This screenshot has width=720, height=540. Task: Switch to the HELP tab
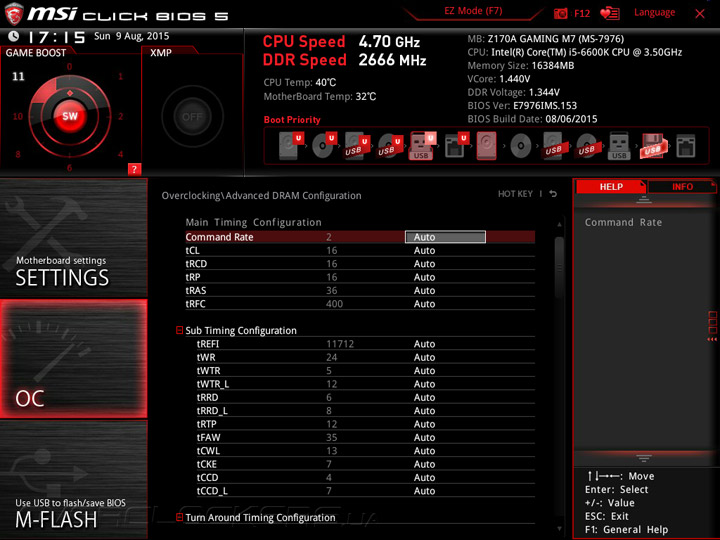611,186
